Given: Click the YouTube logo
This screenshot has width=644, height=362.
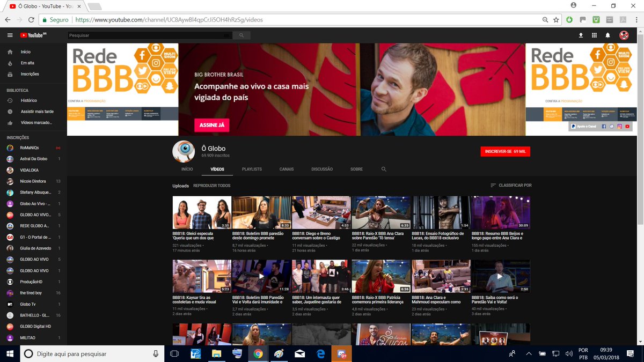Looking at the screenshot, I should (x=33, y=35).
